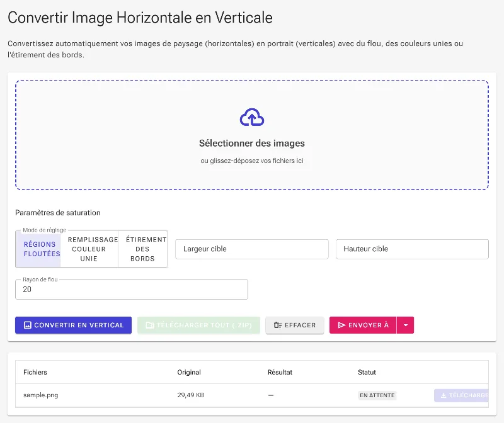Click 'ou glissez-déposez vos fichiers ici' hint
This screenshot has height=423, width=504.
pyautogui.click(x=252, y=161)
